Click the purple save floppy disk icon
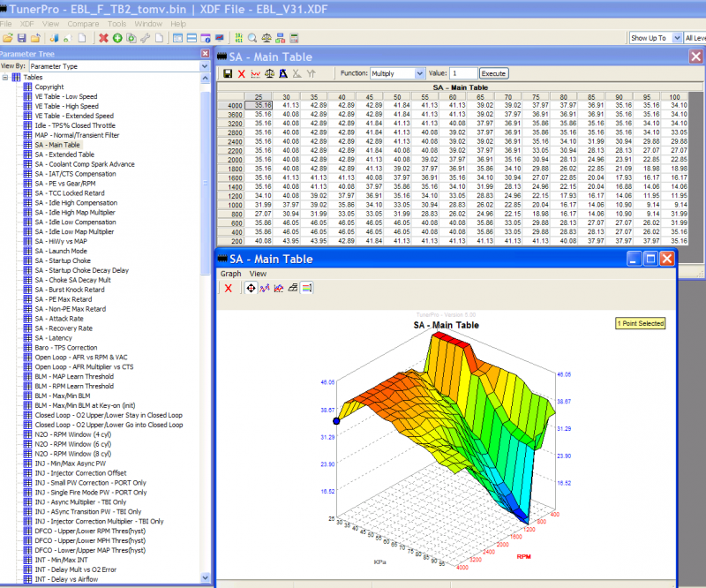 click(21, 38)
